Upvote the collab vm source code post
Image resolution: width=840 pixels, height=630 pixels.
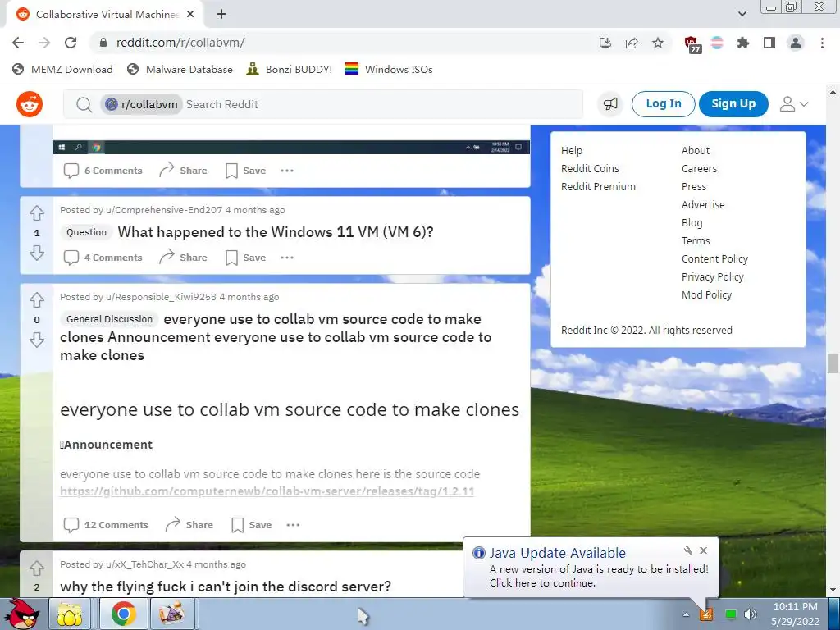point(36,300)
